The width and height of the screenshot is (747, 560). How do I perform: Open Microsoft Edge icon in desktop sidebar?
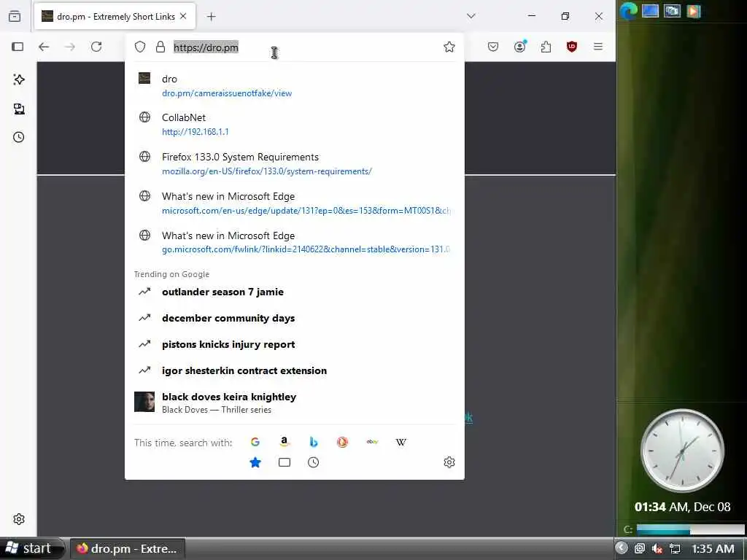628,10
